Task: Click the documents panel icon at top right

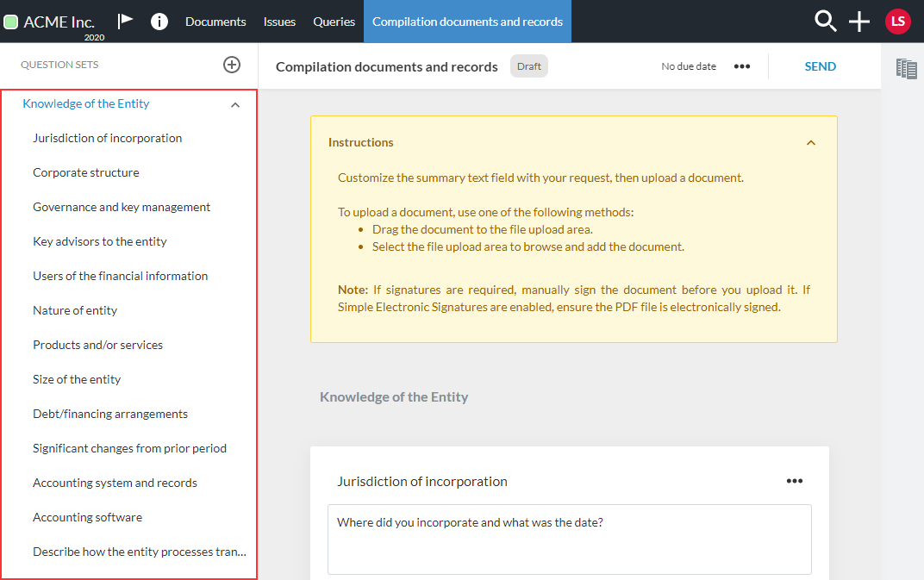Action: pos(906,68)
